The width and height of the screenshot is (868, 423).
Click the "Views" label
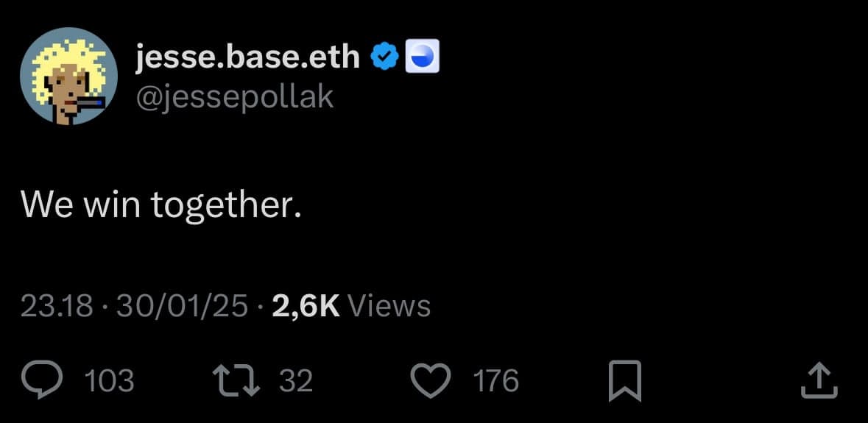tap(389, 306)
